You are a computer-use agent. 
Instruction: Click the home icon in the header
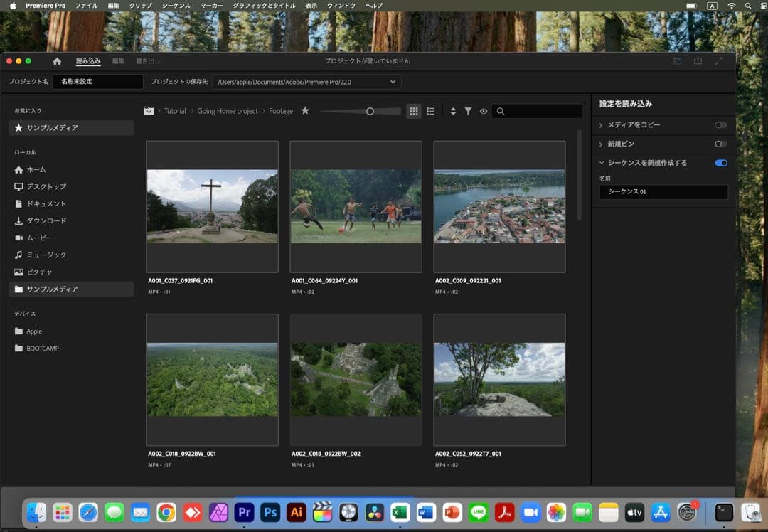point(57,61)
